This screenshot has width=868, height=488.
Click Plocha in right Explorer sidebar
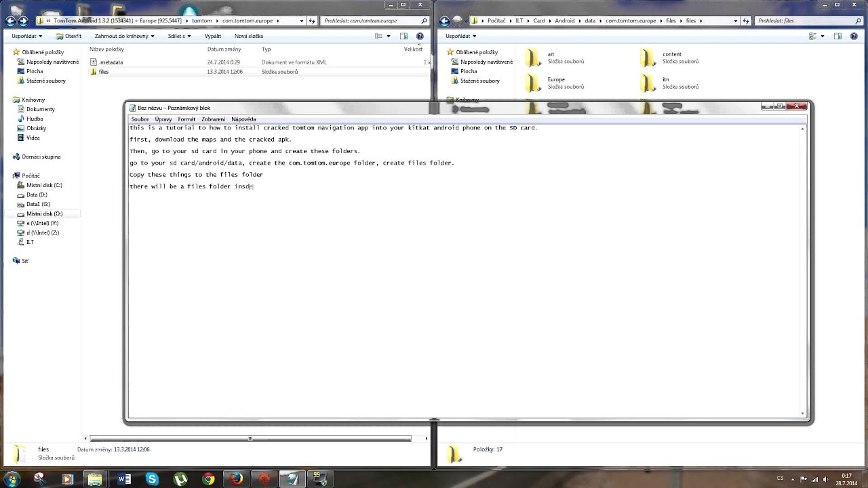(x=469, y=71)
